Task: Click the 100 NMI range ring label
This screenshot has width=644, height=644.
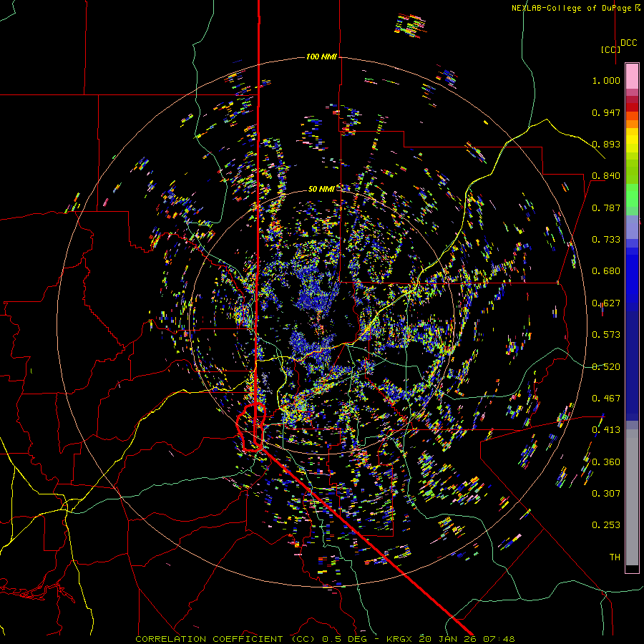Action: (x=321, y=57)
